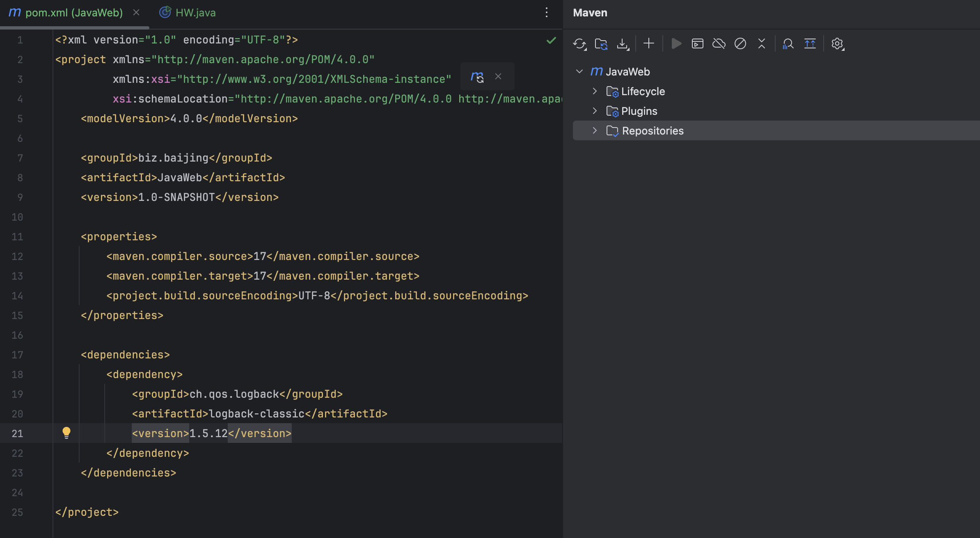Select the pom.xml (JavaWeb) tab
This screenshot has width=980, height=538.
(x=74, y=13)
